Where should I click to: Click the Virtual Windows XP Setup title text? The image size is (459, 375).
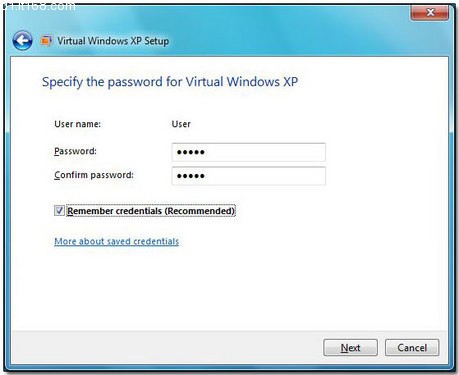pos(113,41)
